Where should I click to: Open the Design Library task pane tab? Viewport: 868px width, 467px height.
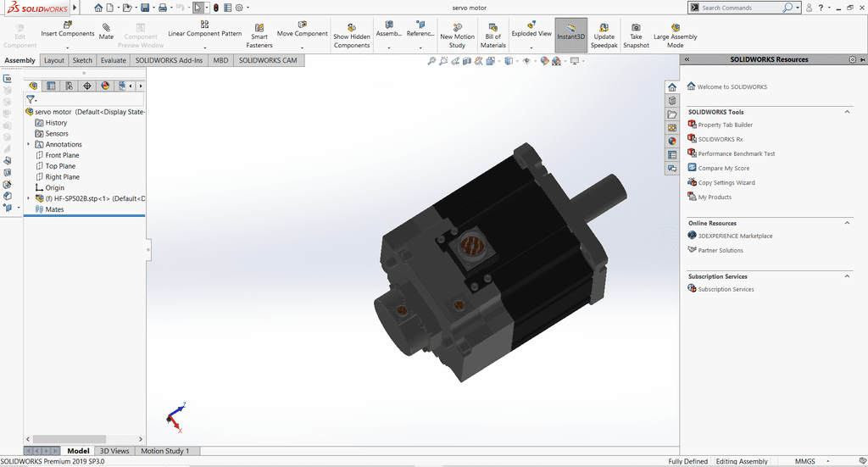click(x=672, y=101)
